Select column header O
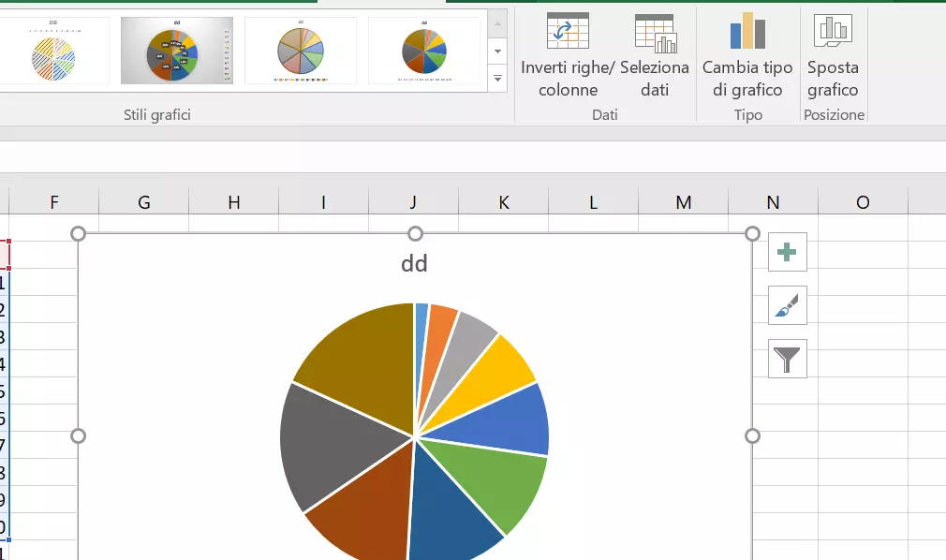The width and height of the screenshot is (946, 560). [863, 202]
